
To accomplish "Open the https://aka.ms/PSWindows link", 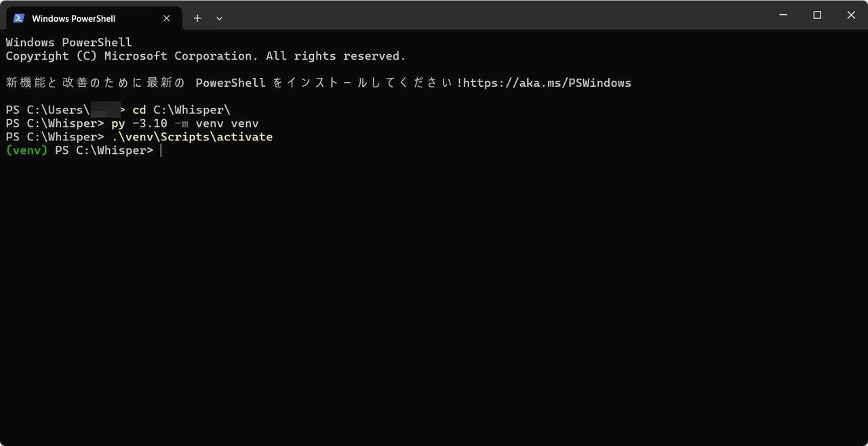I will tap(547, 83).
